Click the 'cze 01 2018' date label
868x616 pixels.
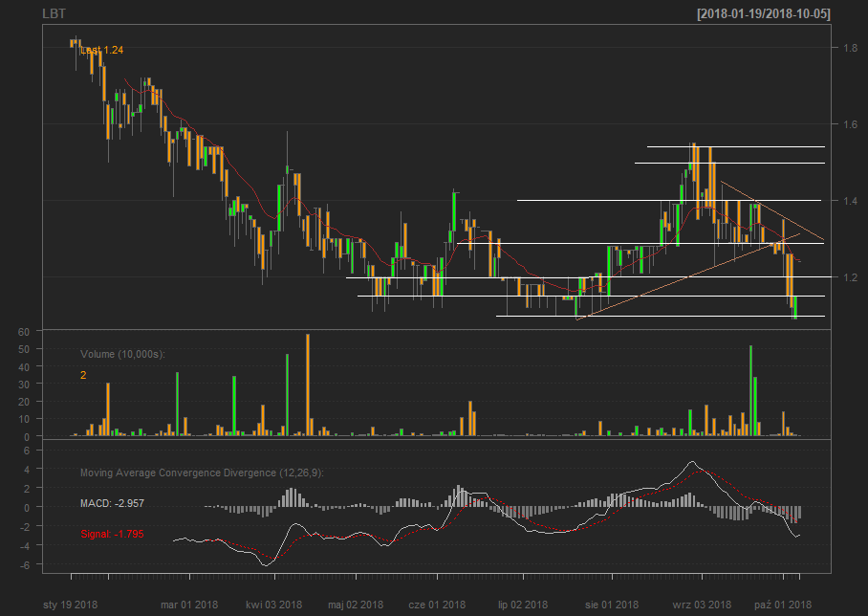point(437,605)
